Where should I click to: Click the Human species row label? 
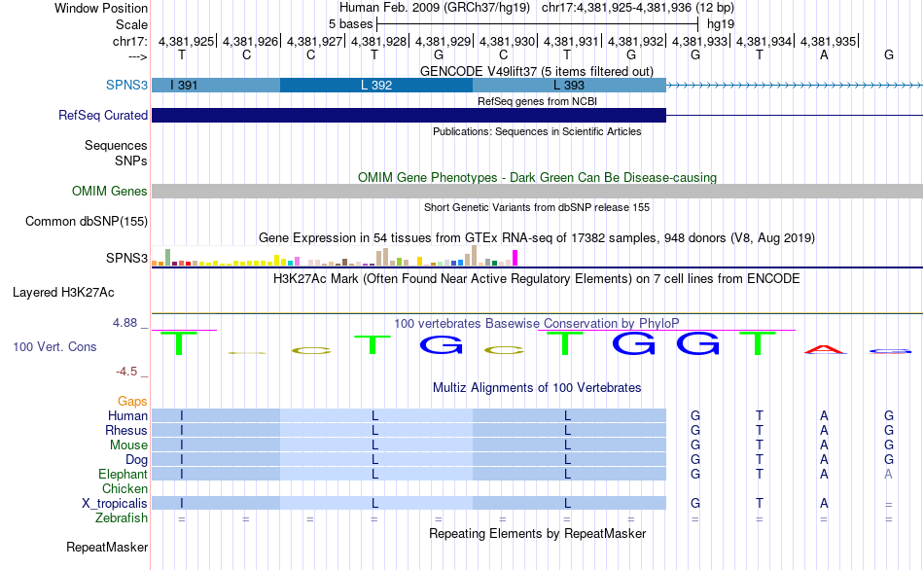127,415
